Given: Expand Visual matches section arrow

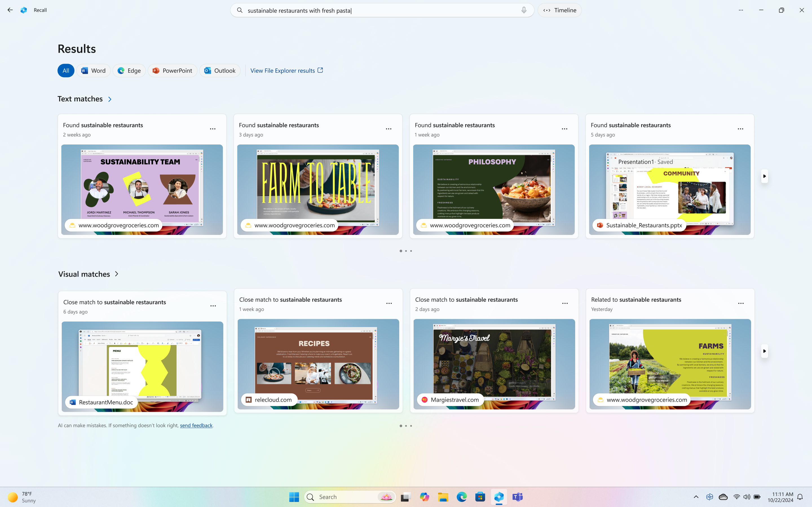Looking at the screenshot, I should [x=116, y=273].
